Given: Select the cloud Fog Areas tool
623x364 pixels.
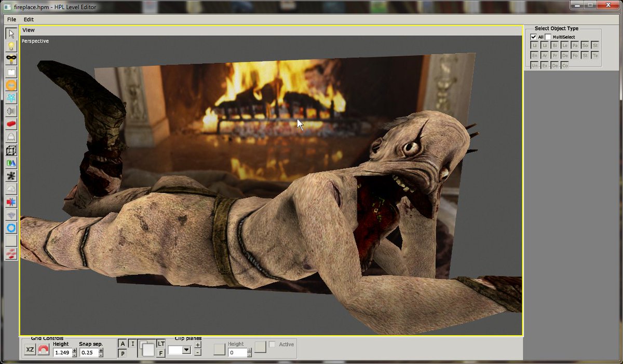Looking at the screenshot, I should pyautogui.click(x=11, y=189).
